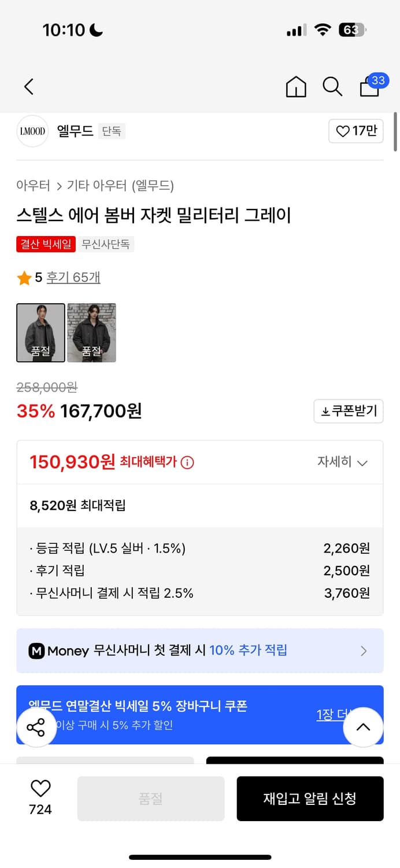Open the home icon in the top bar
Image resolution: width=400 pixels, height=868 pixels.
296,87
